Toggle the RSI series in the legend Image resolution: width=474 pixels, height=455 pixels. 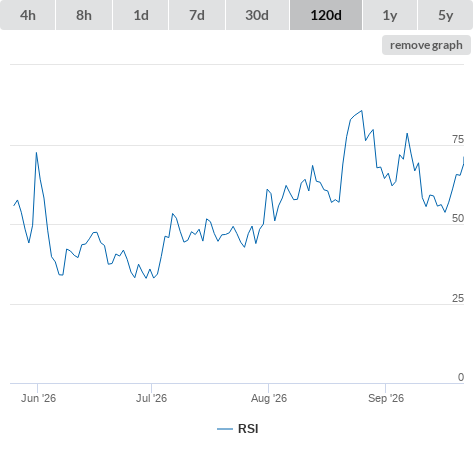tap(248, 429)
